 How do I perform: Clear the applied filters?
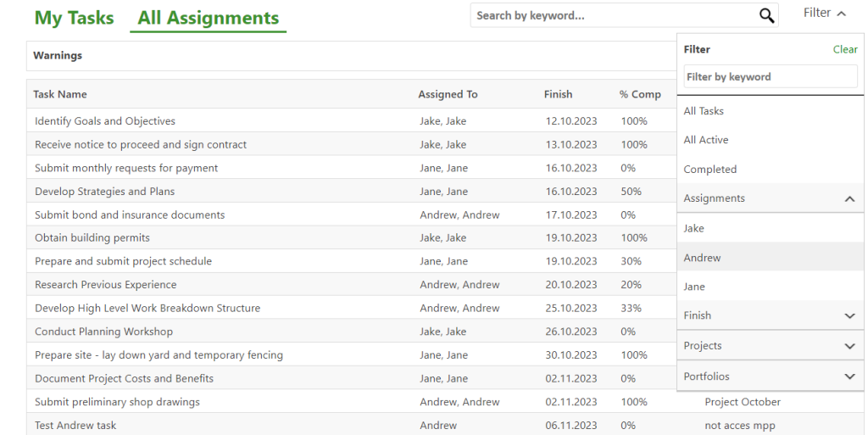[844, 49]
